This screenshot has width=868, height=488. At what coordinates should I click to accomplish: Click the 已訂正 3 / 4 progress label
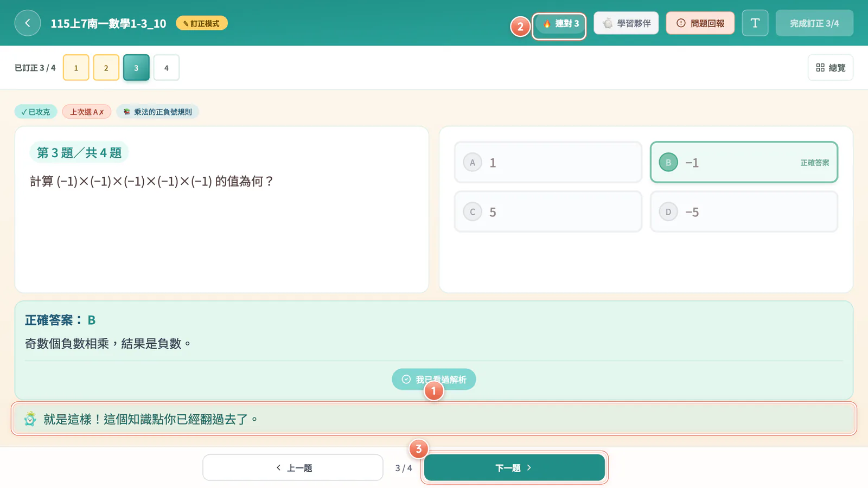[35, 68]
